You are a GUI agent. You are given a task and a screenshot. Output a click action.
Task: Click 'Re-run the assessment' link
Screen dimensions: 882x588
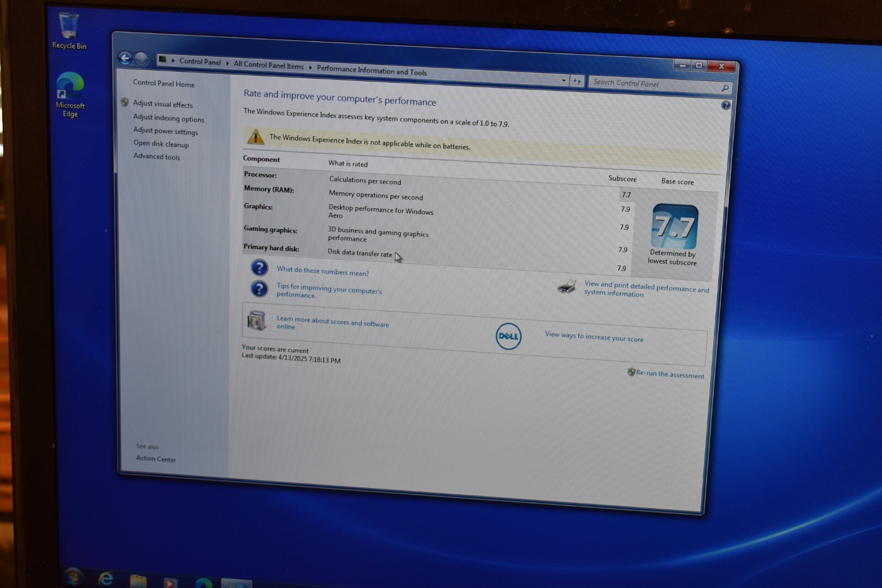pyautogui.click(x=670, y=374)
